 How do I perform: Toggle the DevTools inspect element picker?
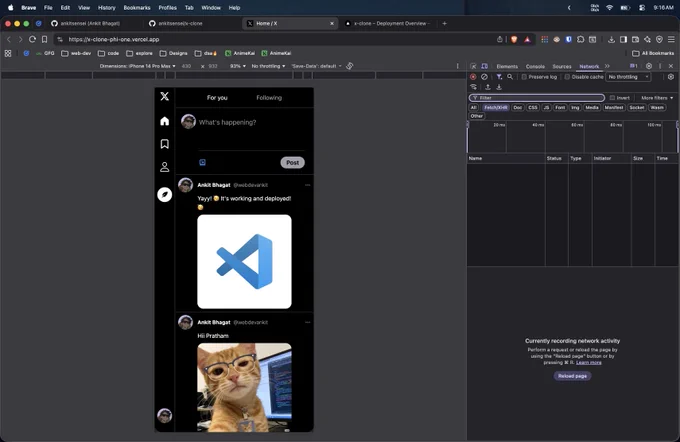pos(473,66)
